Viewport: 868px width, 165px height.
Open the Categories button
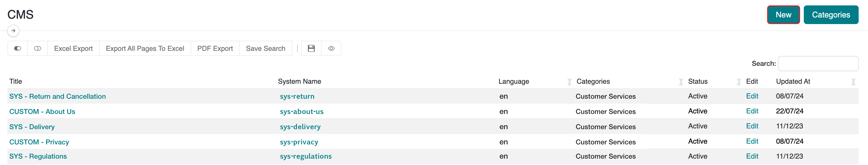(831, 15)
